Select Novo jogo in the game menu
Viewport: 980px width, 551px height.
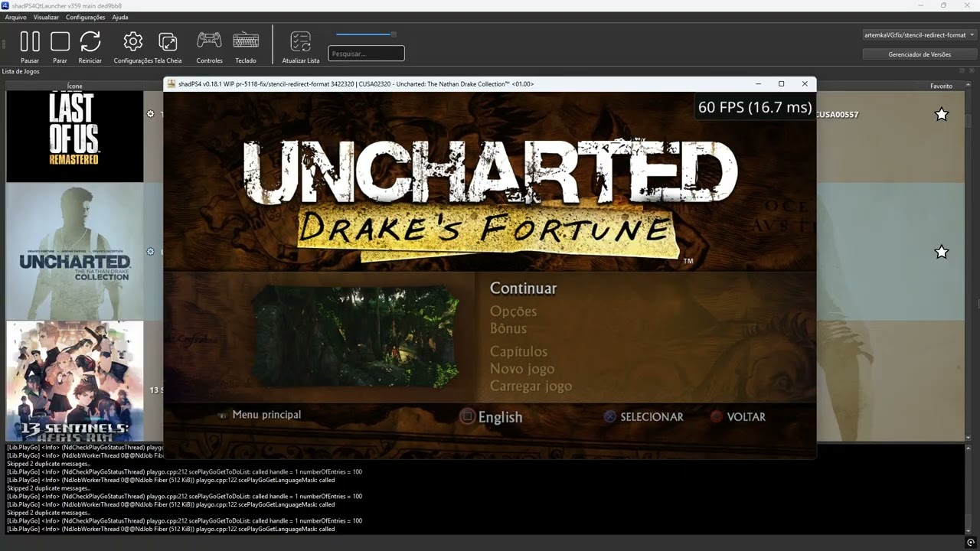point(522,369)
